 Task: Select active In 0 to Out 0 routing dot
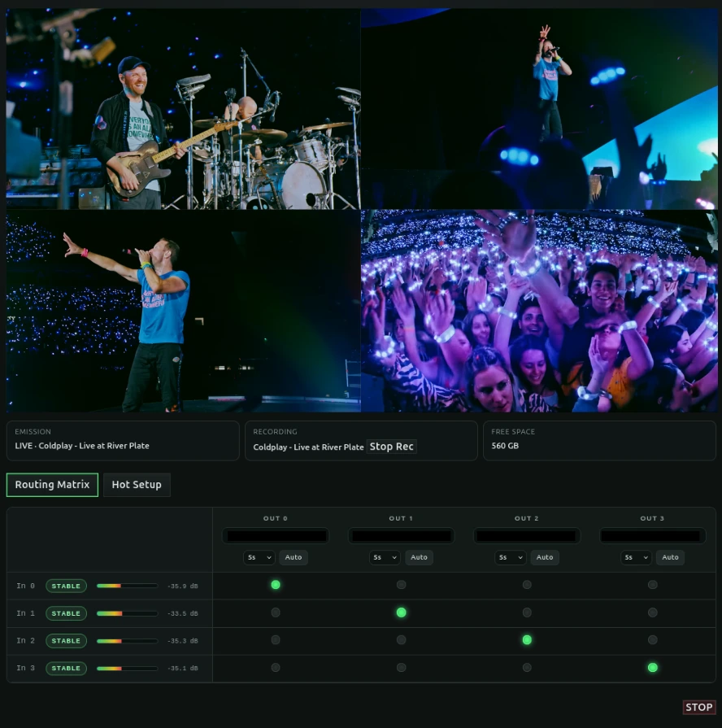click(276, 585)
